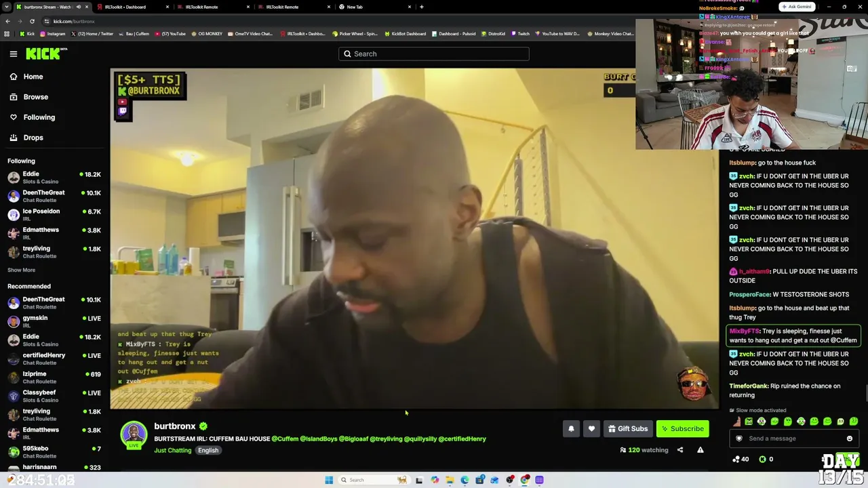Open the Instagram bookmark

[x=53, y=33]
